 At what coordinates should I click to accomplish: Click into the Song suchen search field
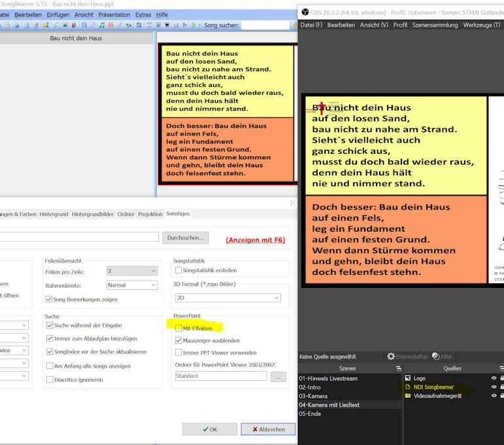pos(265,25)
